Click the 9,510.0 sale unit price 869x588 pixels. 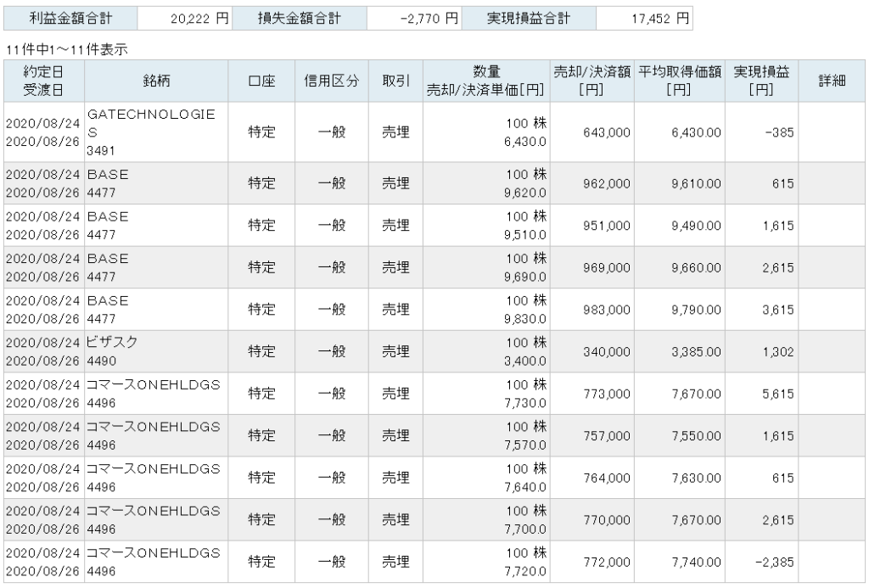pos(524,234)
